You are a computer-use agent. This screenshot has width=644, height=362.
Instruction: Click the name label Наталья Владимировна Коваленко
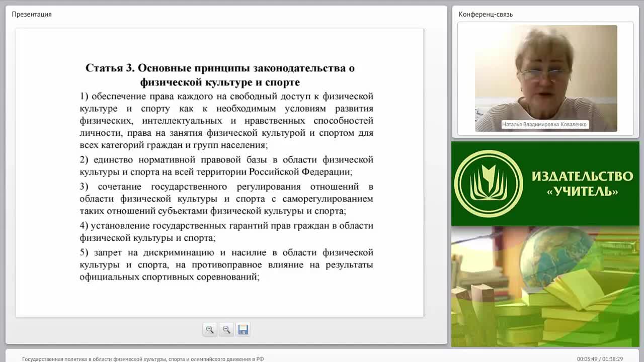[544, 124]
